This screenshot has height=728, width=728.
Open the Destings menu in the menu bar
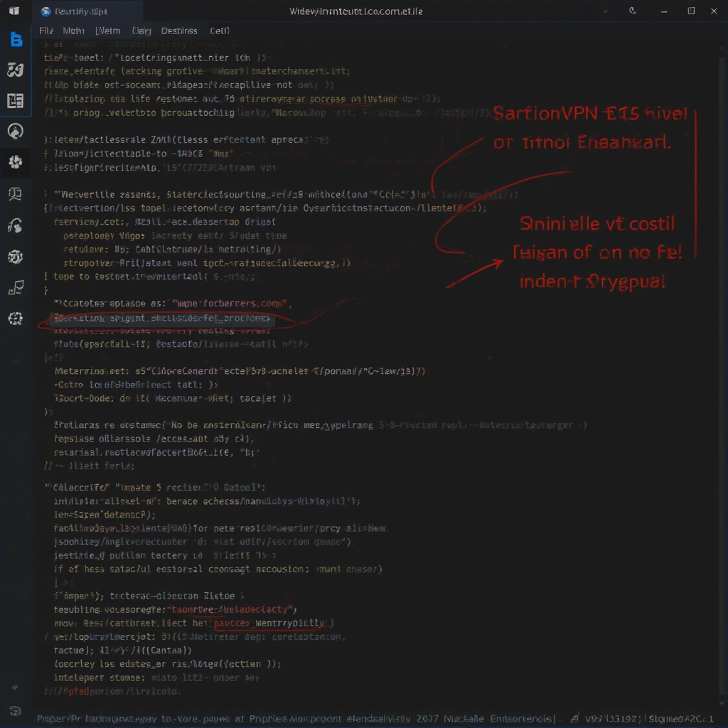pos(178,31)
